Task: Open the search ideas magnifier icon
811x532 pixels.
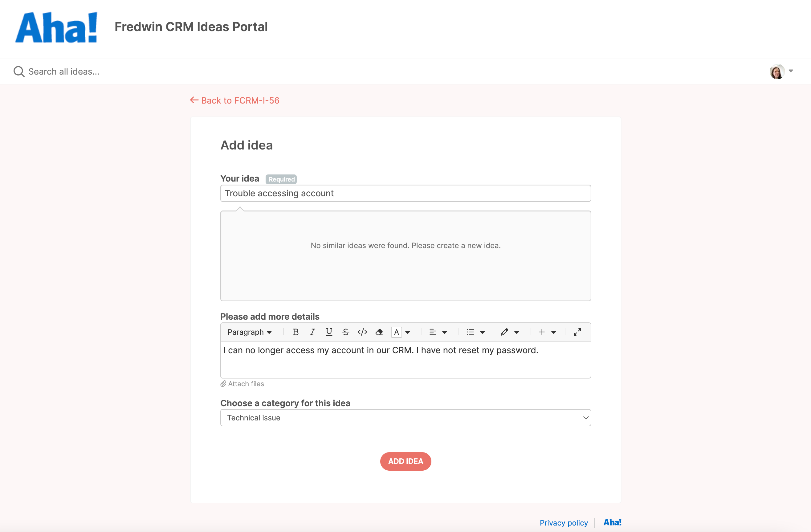Action: click(x=19, y=71)
